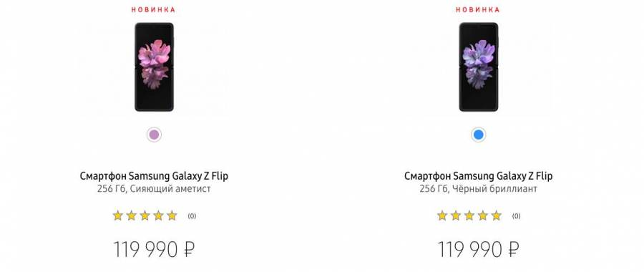This screenshot has height=272, width=644.
Task: Select the purple amethyst color swatch
Action: [154, 135]
